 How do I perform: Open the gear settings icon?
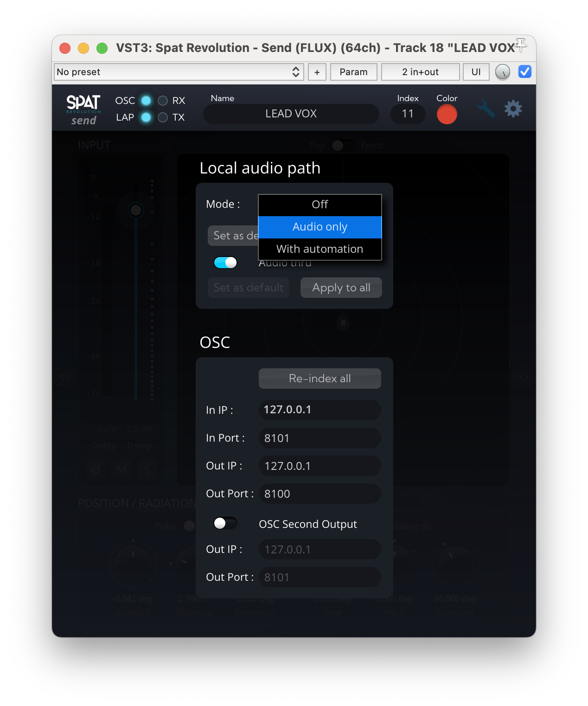point(513,109)
